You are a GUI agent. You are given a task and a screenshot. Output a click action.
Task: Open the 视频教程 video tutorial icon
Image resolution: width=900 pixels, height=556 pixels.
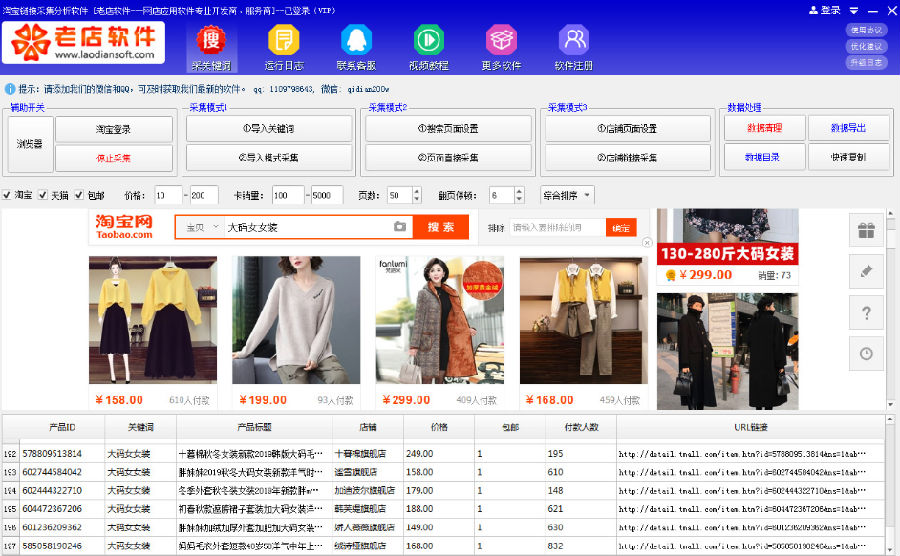tap(429, 40)
